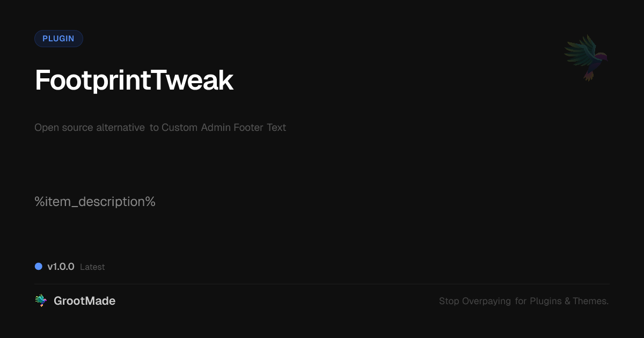Click the small GrootMade bird logo
The image size is (644, 338).
41,301
